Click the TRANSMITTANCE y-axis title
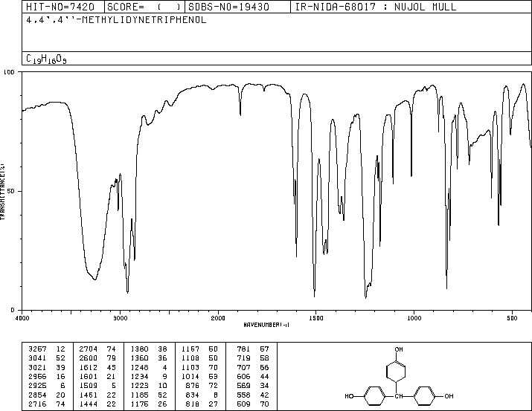 2,192
